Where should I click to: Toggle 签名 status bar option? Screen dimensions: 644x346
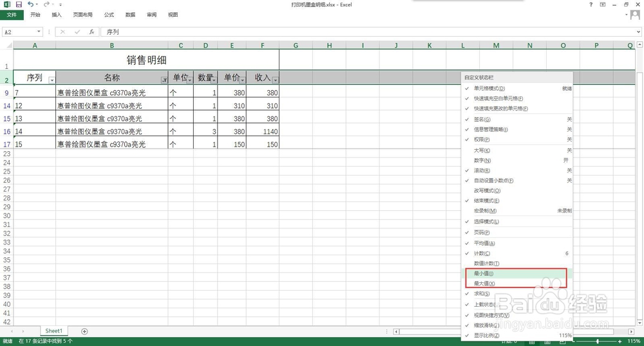(x=518, y=119)
